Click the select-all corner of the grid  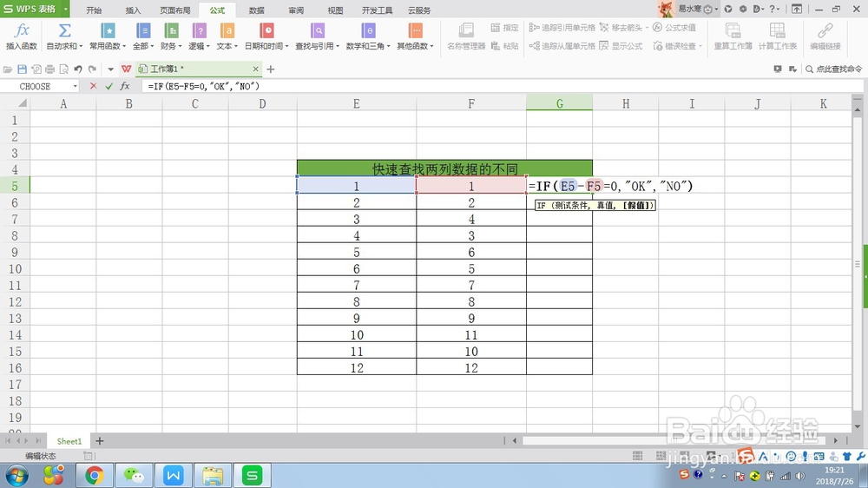[x=23, y=103]
